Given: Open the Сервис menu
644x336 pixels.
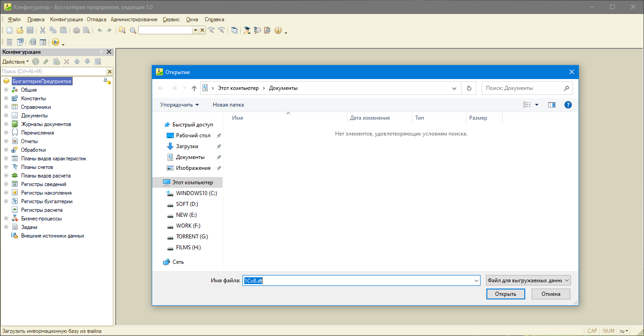Looking at the screenshot, I should [x=171, y=19].
